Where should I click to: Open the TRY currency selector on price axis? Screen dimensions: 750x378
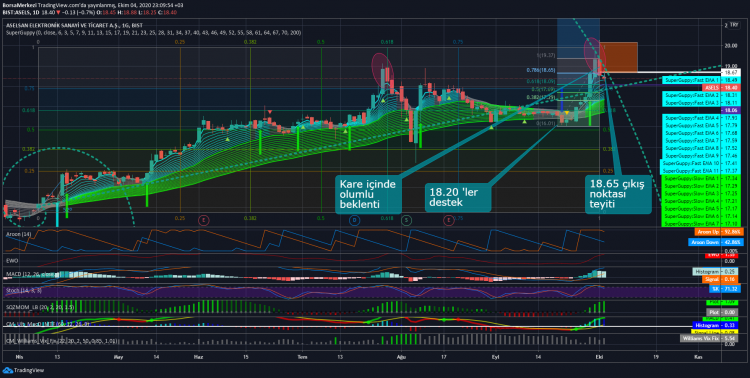(734, 24)
